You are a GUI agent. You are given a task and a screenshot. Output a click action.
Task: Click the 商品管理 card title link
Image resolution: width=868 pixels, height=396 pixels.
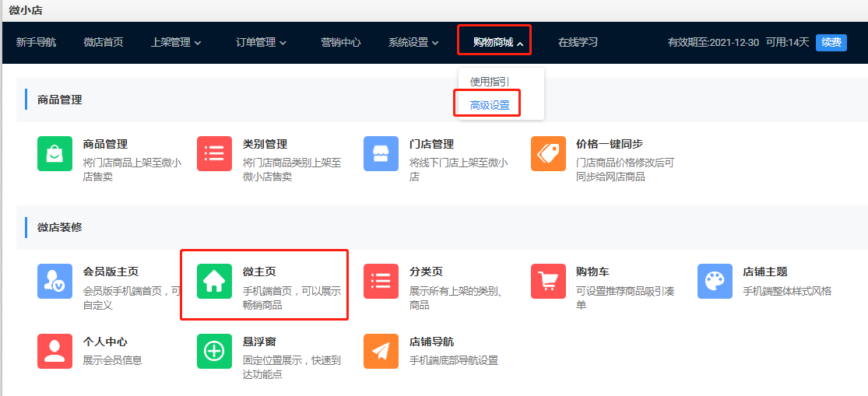click(x=105, y=145)
